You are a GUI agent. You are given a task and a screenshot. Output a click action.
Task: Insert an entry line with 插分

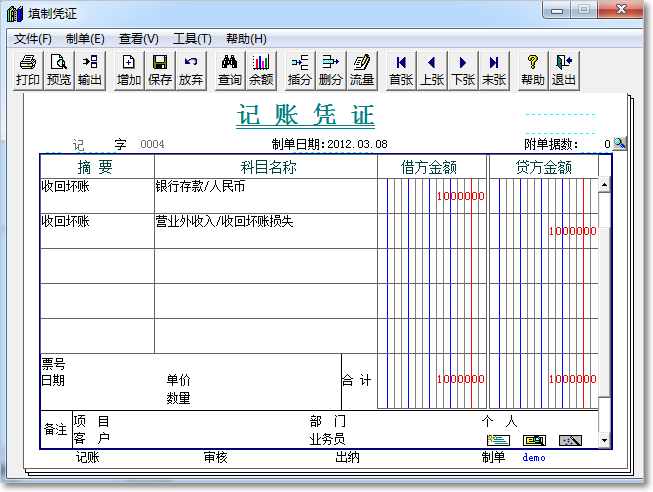(x=300, y=70)
